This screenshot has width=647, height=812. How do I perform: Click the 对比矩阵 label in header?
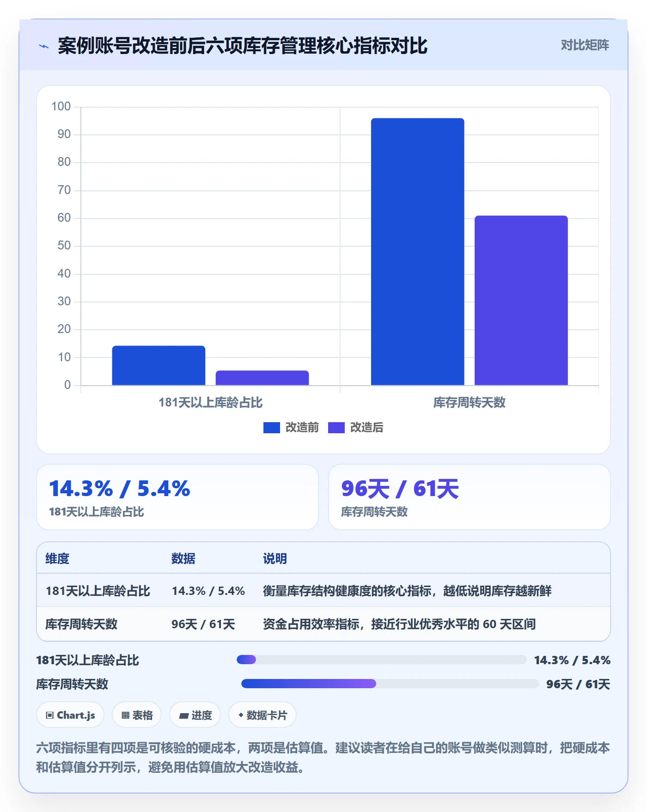click(585, 45)
